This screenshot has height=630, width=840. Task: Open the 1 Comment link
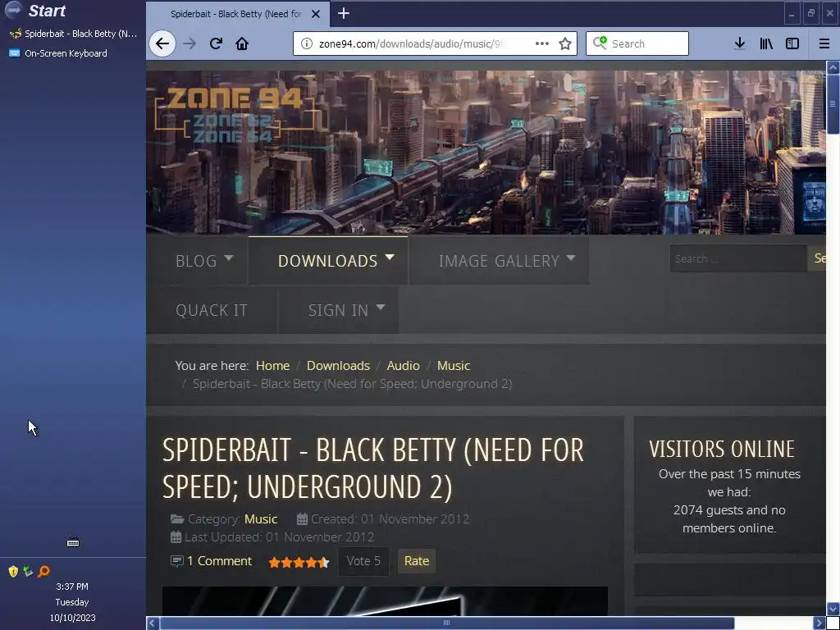219,561
